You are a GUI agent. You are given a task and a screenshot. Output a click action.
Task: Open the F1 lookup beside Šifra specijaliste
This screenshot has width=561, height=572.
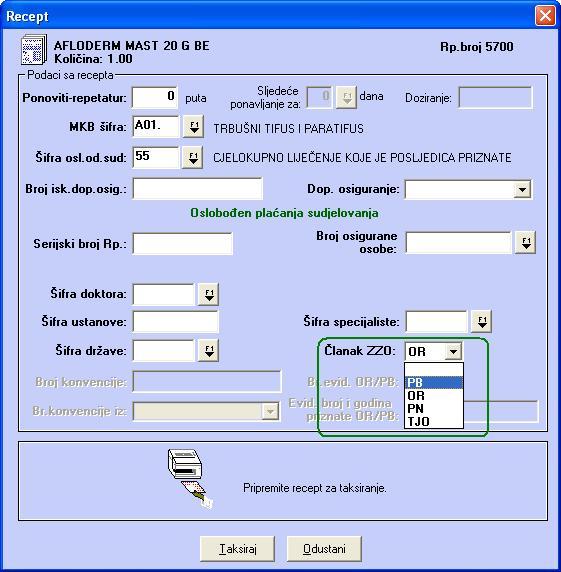click(x=481, y=321)
